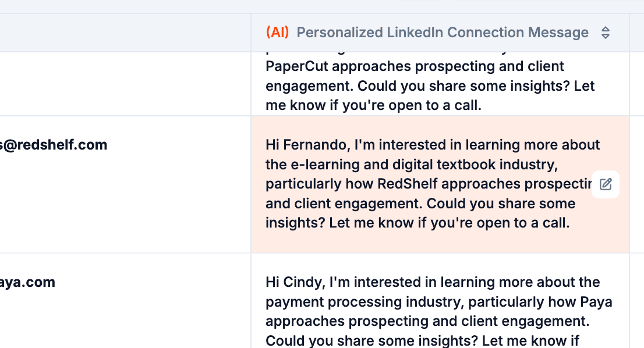
Task: Click the message cell mentioning PaperCut
Action: pyautogui.click(x=431, y=86)
